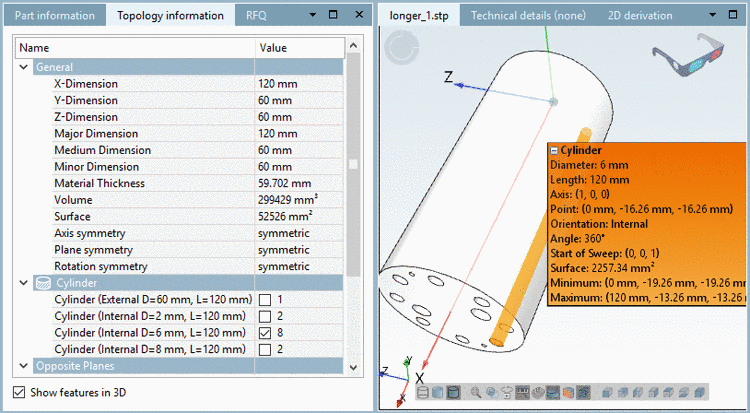The width and height of the screenshot is (750, 413).
Task: Click the magnifier zoom icon in viewer toolbar
Action: coord(476,393)
